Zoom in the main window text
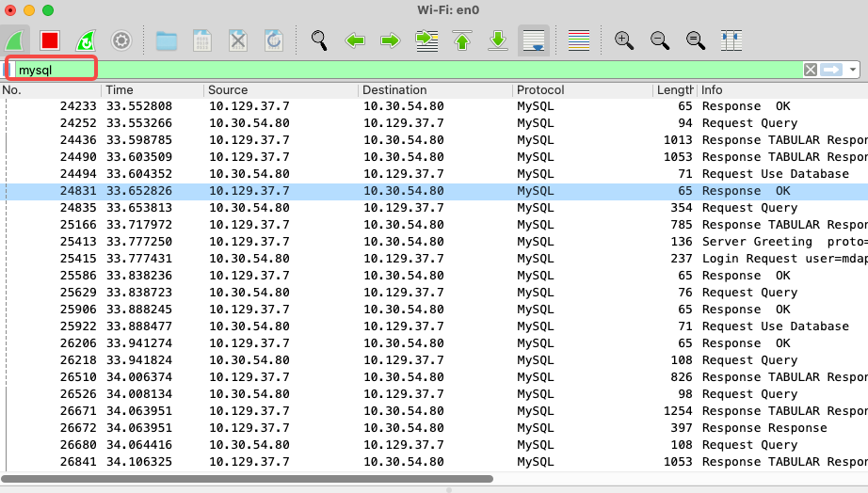 coord(624,40)
